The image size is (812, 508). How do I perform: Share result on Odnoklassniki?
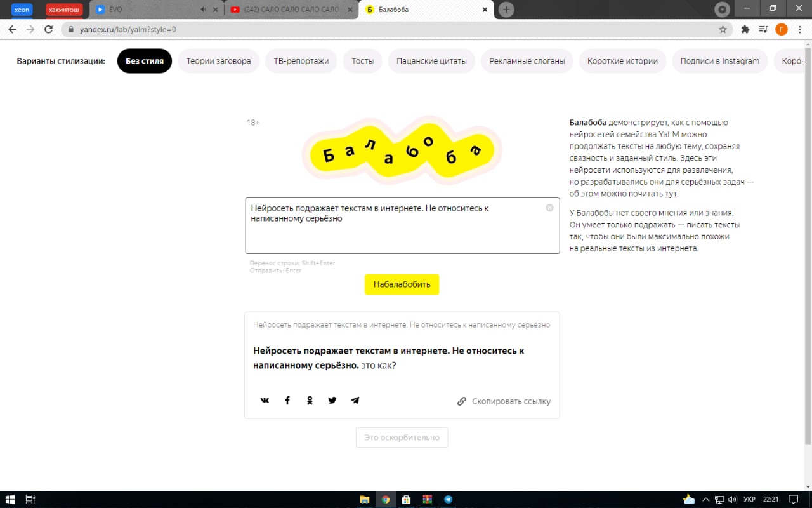[310, 401]
